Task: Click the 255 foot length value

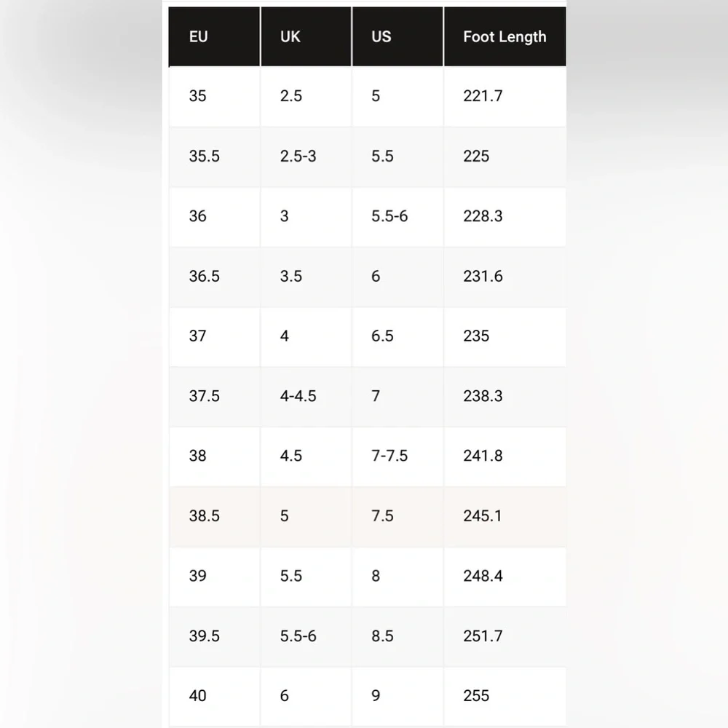Action: tap(476, 696)
